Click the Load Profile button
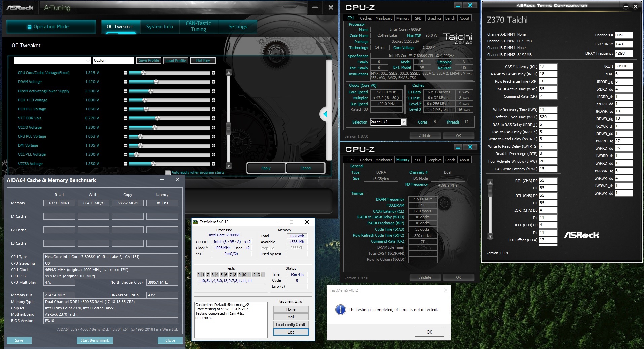Screen dimensions: 644x349 176,61
